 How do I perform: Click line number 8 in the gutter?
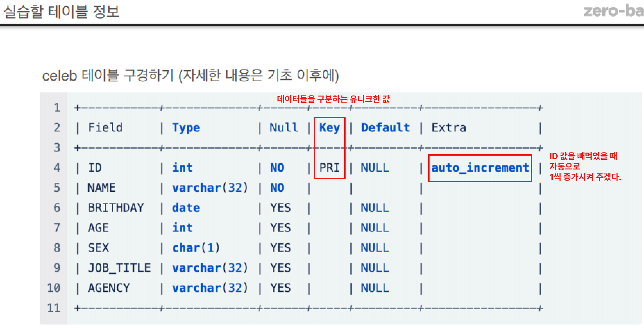(x=57, y=248)
